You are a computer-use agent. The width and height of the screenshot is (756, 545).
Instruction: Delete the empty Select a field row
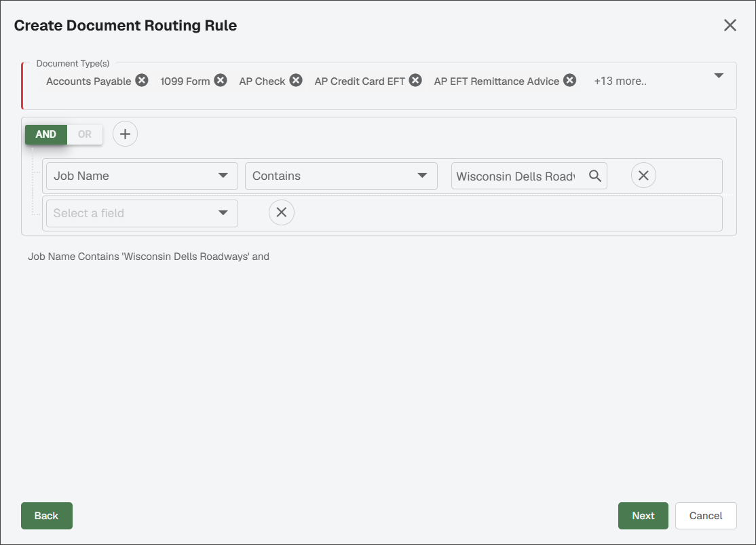coord(282,212)
